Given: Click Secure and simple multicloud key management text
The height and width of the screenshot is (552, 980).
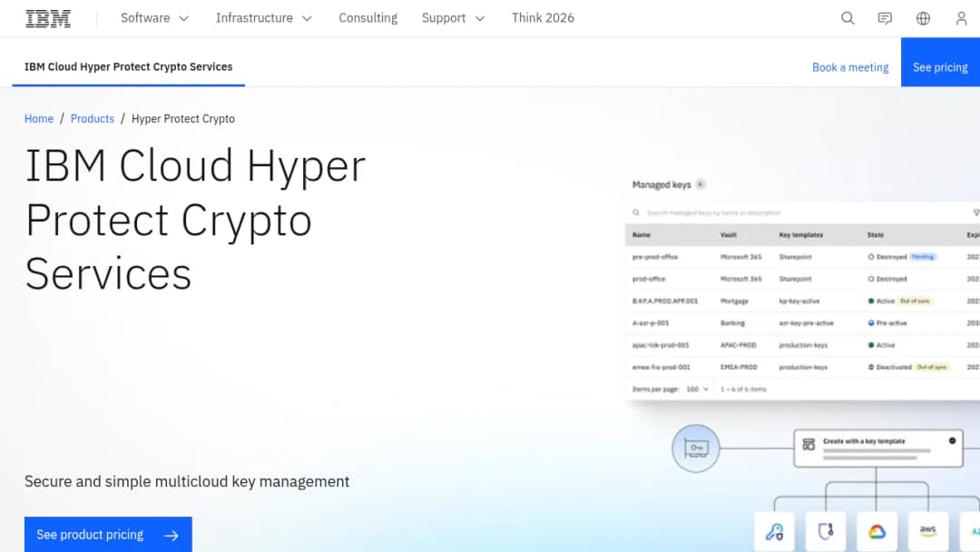Looking at the screenshot, I should [x=187, y=481].
